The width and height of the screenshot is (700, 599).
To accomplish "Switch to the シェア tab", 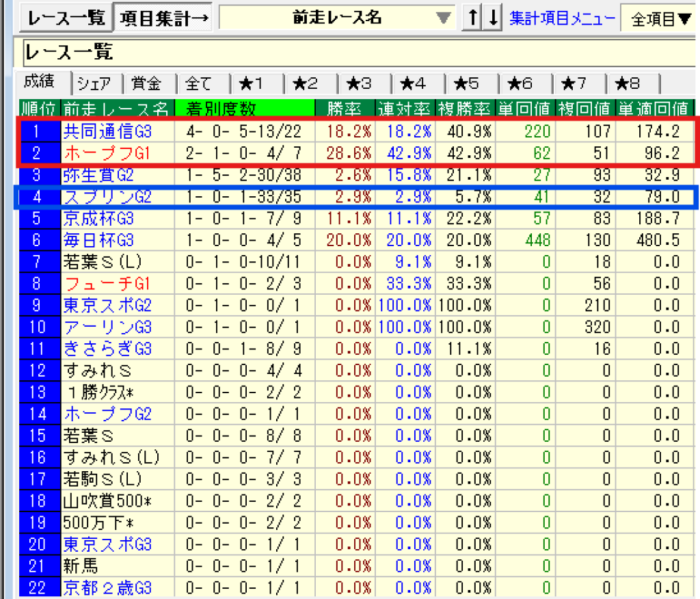I will click(97, 84).
